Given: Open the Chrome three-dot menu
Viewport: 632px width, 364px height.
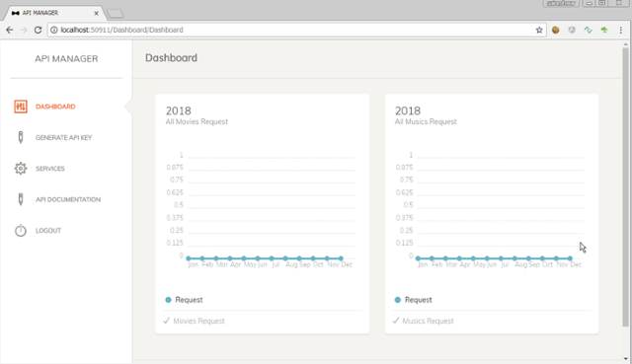Looking at the screenshot, I should pos(621,30).
